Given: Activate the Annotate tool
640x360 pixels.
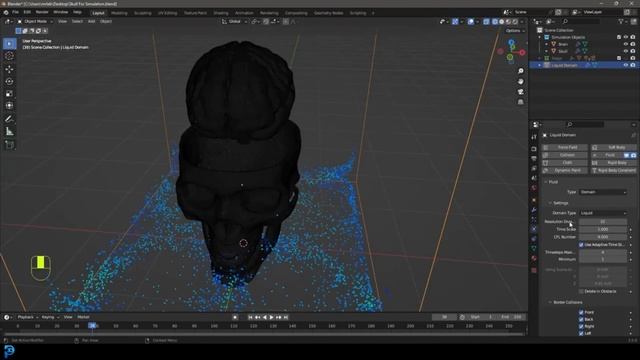Looking at the screenshot, I should point(9,119).
